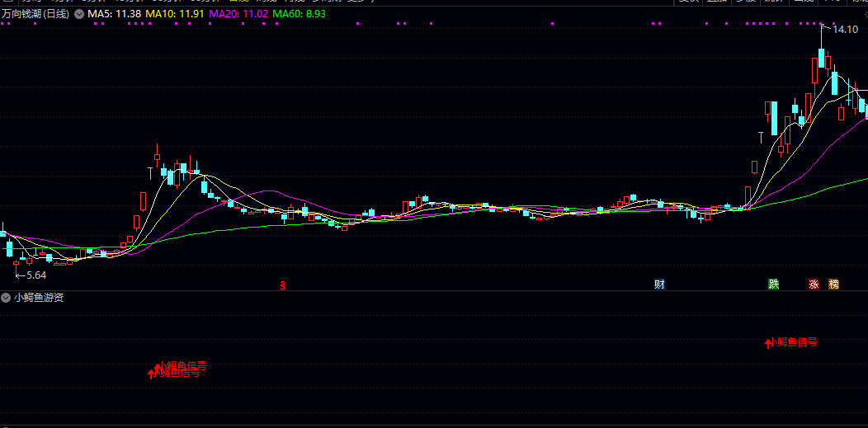Select the green MA60 indicator label
The height and width of the screenshot is (428, 868).
click(x=299, y=14)
